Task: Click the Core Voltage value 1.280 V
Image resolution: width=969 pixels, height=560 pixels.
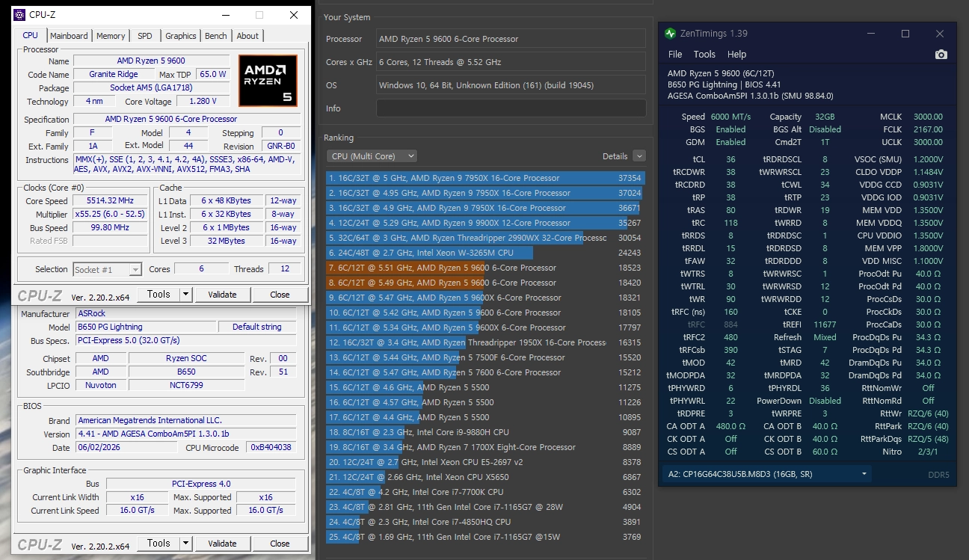Action: [203, 102]
